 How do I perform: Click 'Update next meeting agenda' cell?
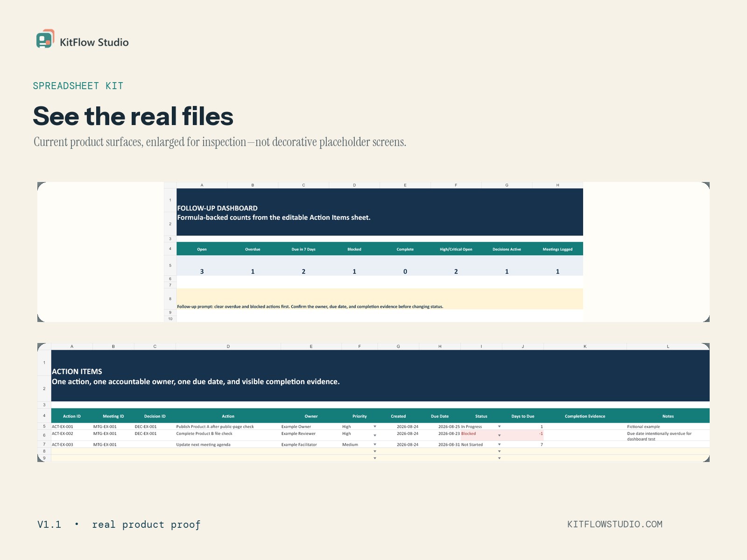[x=228, y=445]
